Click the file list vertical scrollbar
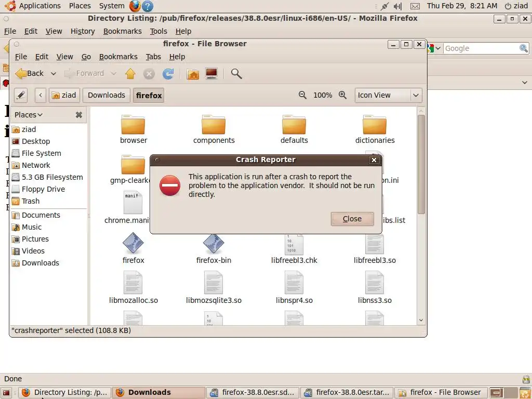532x399 pixels. point(421,164)
